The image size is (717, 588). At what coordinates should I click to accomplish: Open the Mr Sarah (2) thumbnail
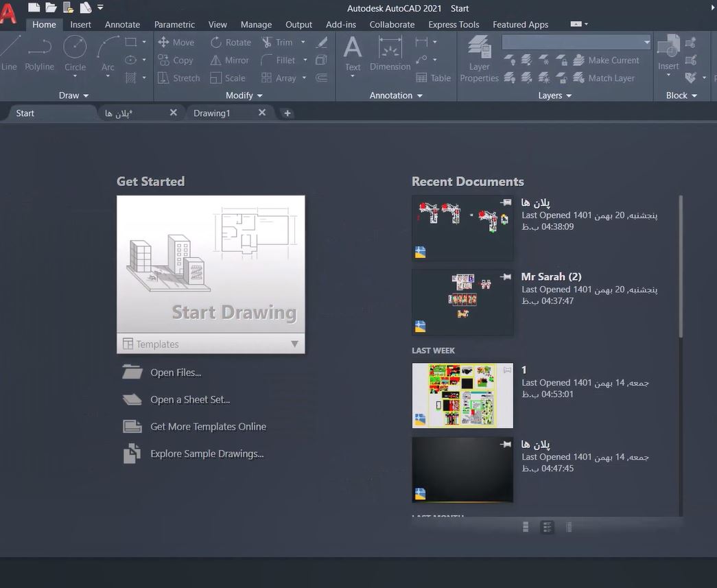click(462, 303)
